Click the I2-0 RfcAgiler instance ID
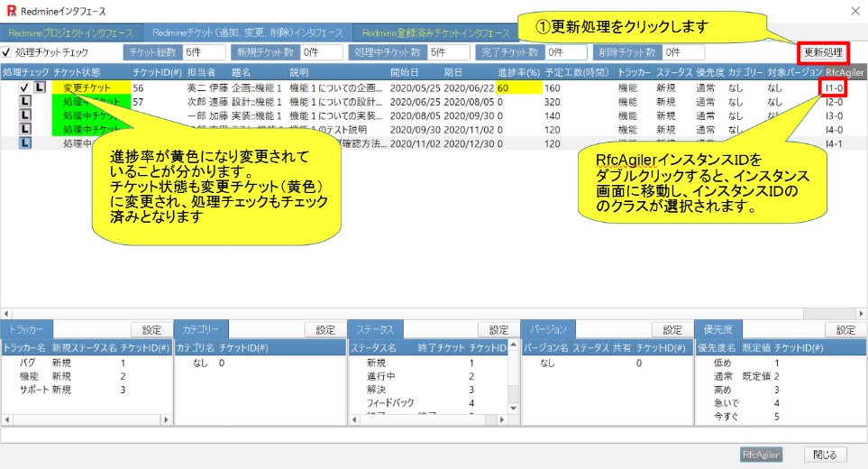Viewport: 868px width, 469px height. tap(834, 102)
